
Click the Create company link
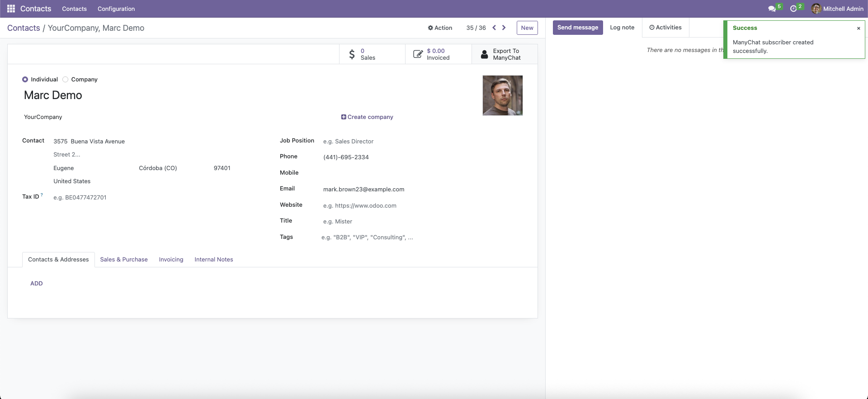[x=367, y=117]
